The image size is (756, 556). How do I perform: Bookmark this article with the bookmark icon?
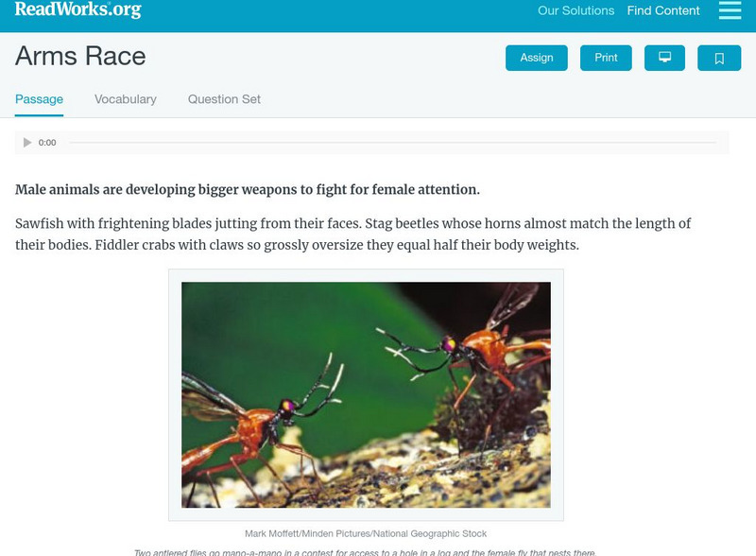[x=719, y=58]
